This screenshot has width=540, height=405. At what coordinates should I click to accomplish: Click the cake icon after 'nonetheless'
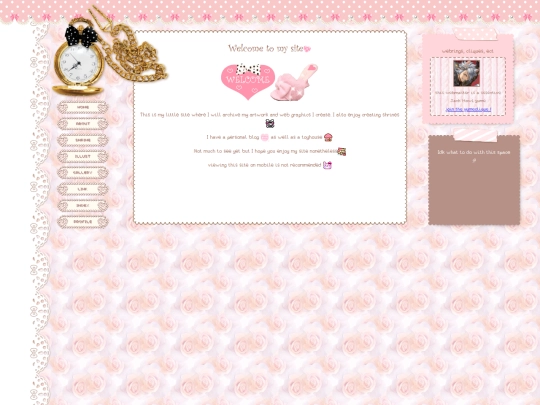(x=342, y=152)
